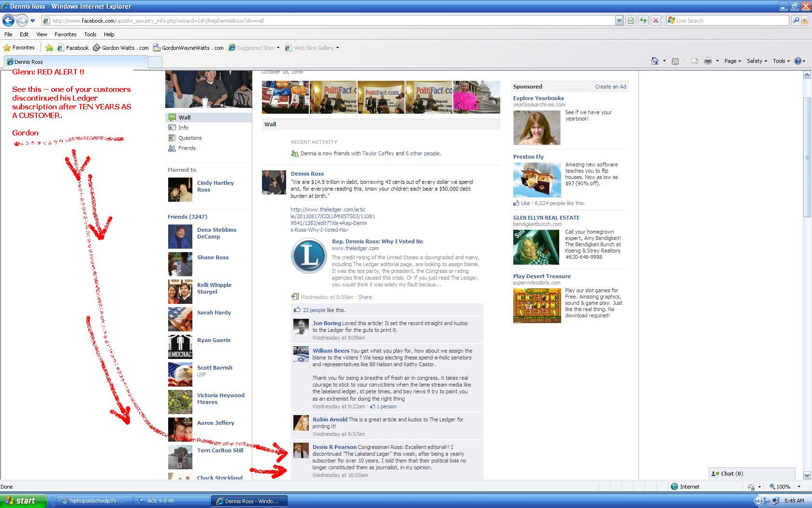The width and height of the screenshot is (812, 508).
Task: Click the Print icon
Action: coord(708,61)
